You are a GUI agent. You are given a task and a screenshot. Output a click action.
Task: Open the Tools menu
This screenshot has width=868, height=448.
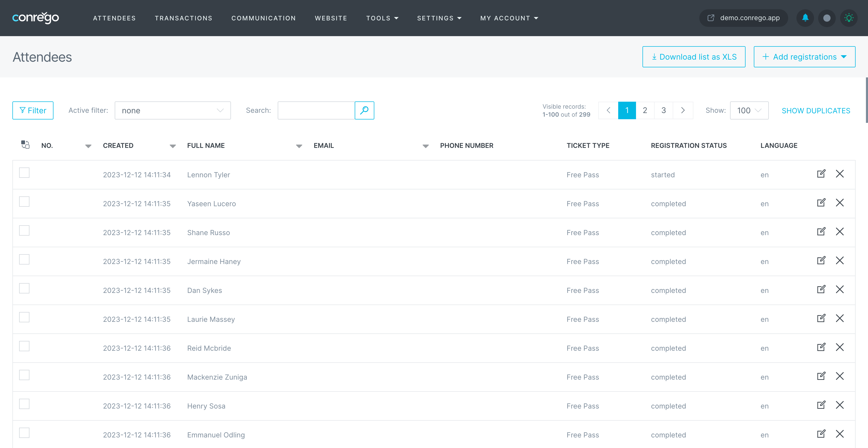[x=382, y=18]
